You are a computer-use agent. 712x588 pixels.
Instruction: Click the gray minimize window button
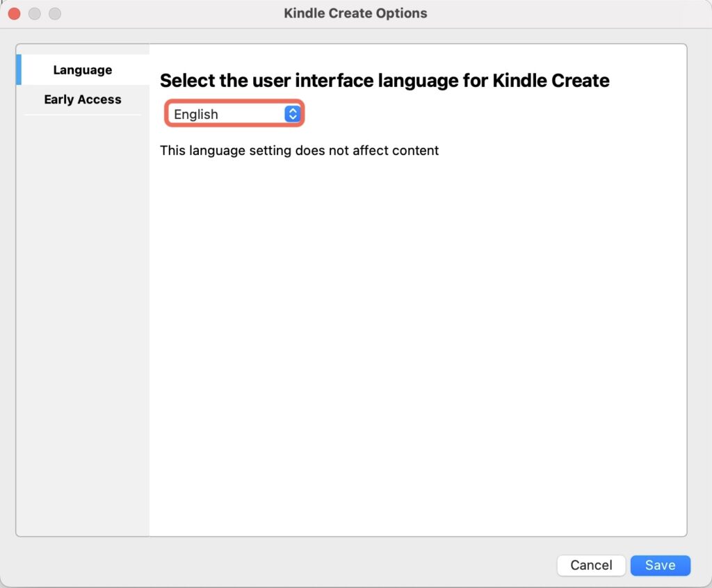pos(34,14)
